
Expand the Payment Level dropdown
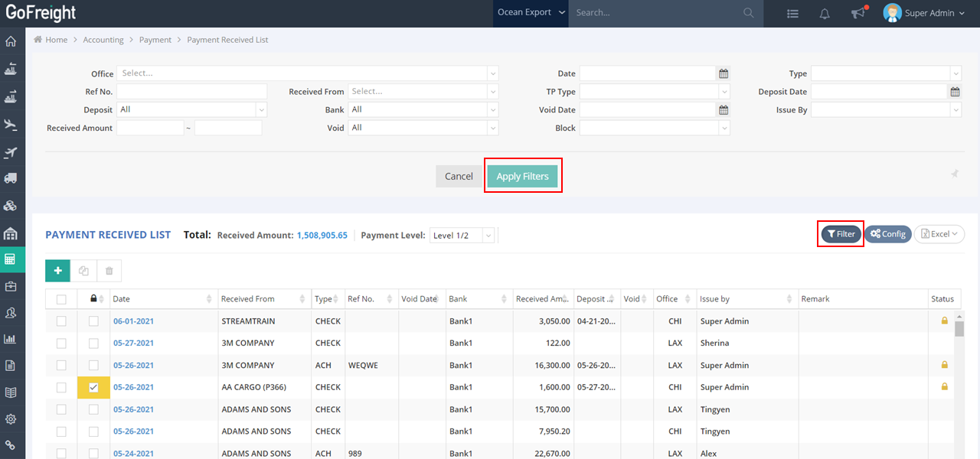[462, 236]
